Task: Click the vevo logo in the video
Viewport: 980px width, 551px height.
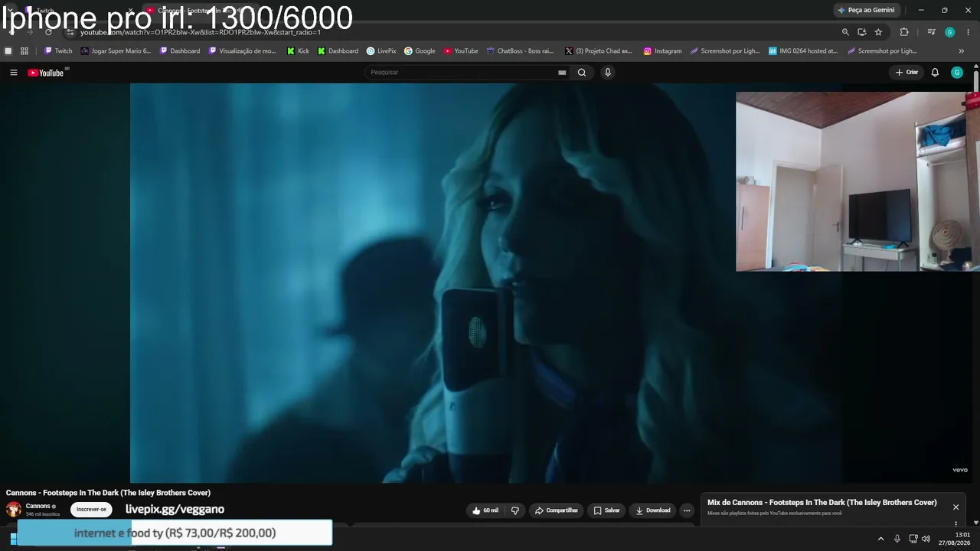Action: 960,470
